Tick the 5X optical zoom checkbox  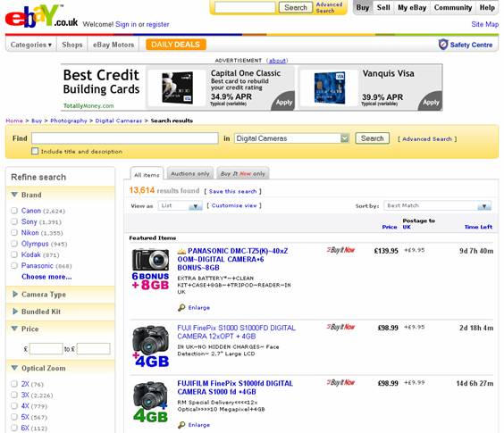click(14, 417)
